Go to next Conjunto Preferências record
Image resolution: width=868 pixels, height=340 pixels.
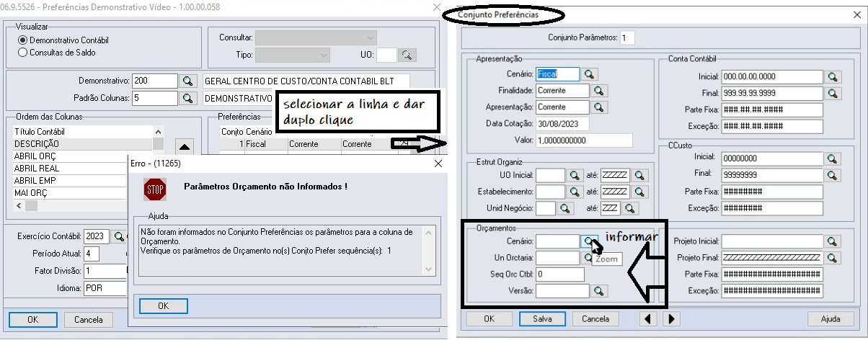pyautogui.click(x=671, y=318)
